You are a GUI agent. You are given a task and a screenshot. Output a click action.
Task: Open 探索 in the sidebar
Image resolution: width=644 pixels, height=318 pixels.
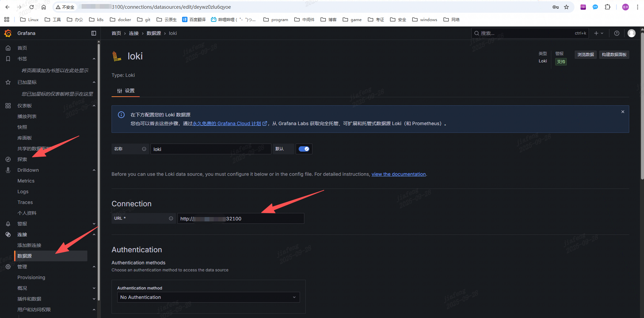coord(22,159)
